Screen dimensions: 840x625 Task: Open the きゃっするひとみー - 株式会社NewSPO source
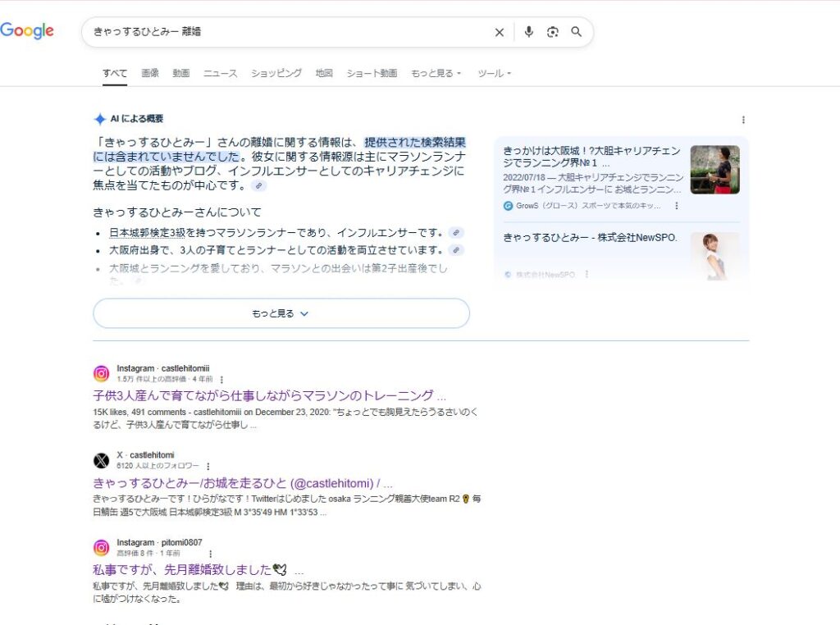[x=590, y=237]
